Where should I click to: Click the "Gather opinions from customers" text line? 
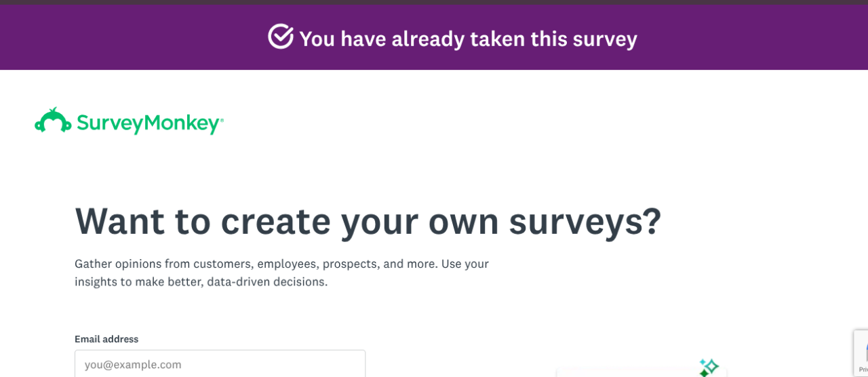click(281, 264)
